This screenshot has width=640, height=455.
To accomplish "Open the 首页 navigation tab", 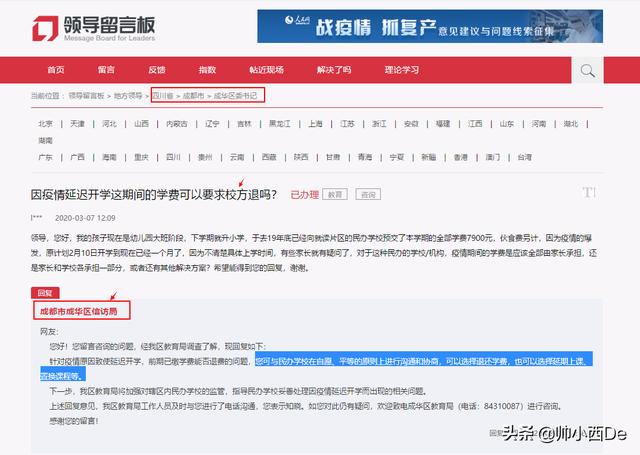I will tap(56, 70).
